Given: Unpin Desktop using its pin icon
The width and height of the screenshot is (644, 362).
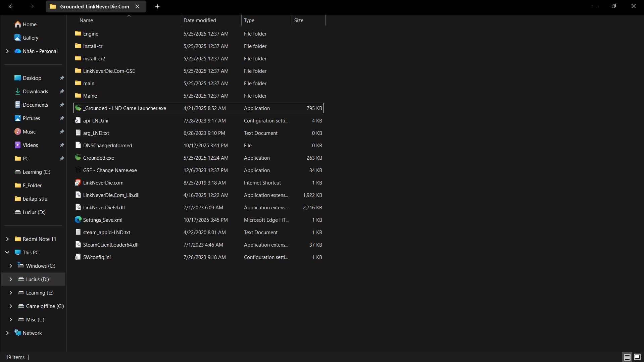Looking at the screenshot, I should pyautogui.click(x=62, y=78).
